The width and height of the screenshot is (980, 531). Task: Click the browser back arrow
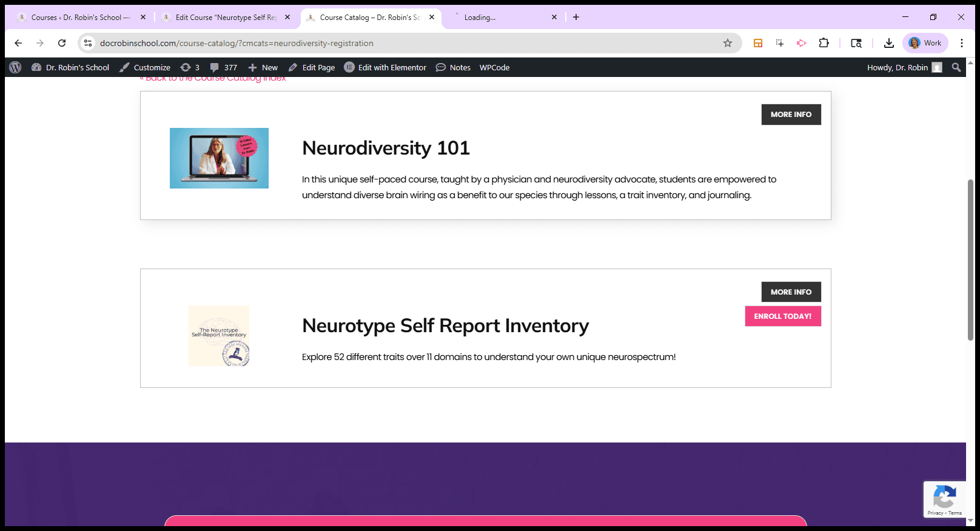[18, 43]
